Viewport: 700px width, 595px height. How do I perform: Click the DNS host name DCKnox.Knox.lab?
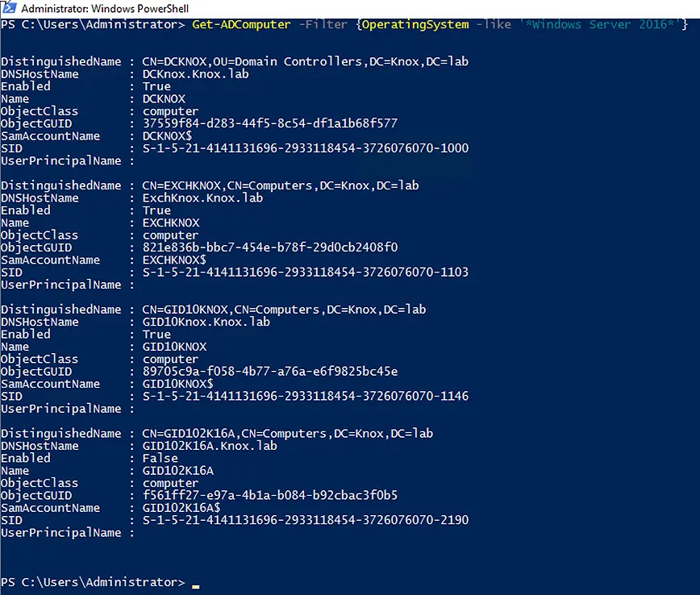coord(195,74)
